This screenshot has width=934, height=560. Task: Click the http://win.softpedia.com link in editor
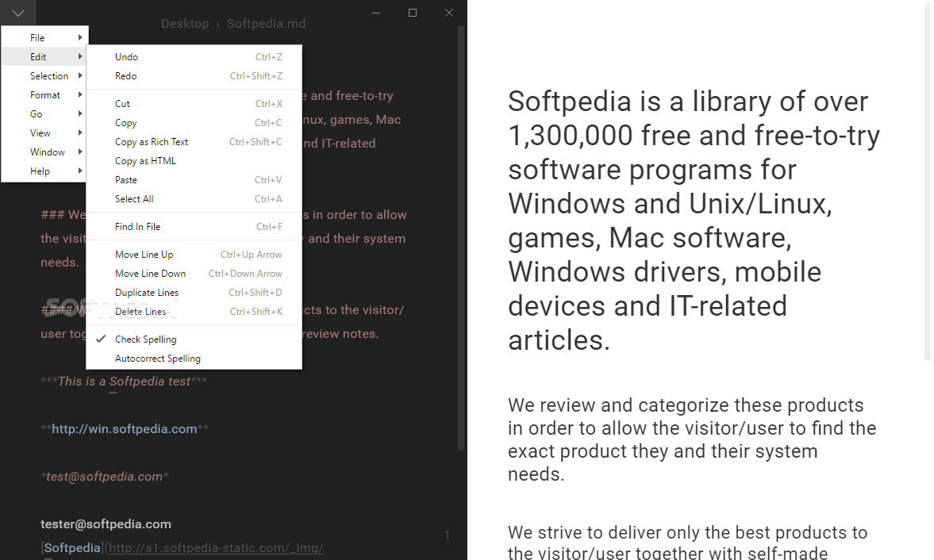[124, 428]
